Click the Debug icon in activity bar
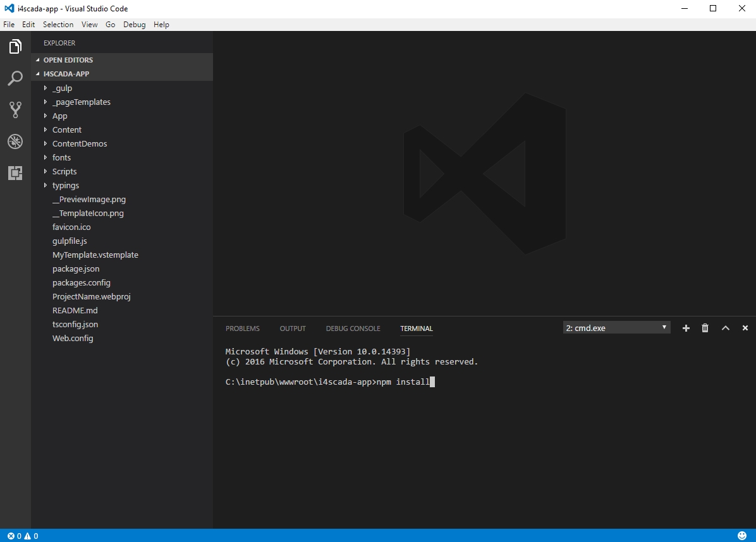Image resolution: width=756 pixels, height=542 pixels. 15,141
